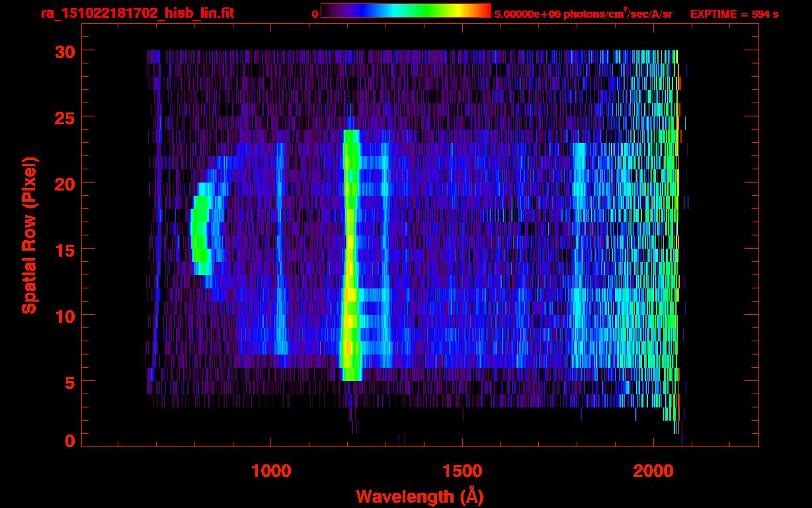Viewport: 812px width, 508px height.
Task: Click the y-axis tick label 10
Action: coord(64,316)
